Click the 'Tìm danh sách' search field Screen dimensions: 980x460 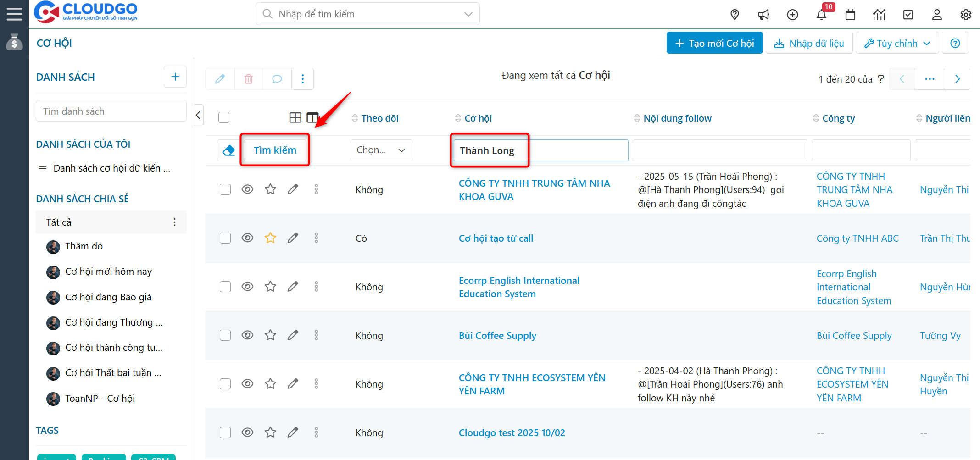point(111,111)
